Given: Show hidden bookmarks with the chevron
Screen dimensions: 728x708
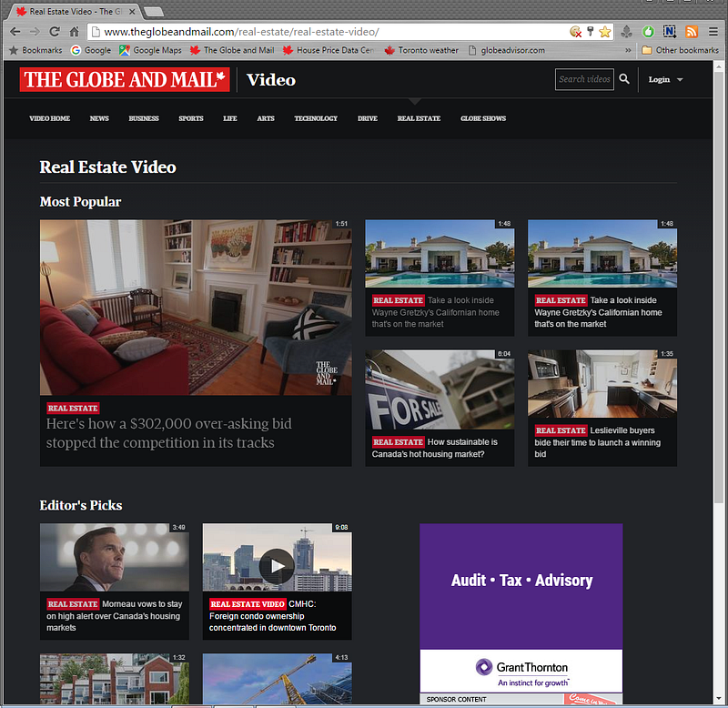Looking at the screenshot, I should point(628,50).
